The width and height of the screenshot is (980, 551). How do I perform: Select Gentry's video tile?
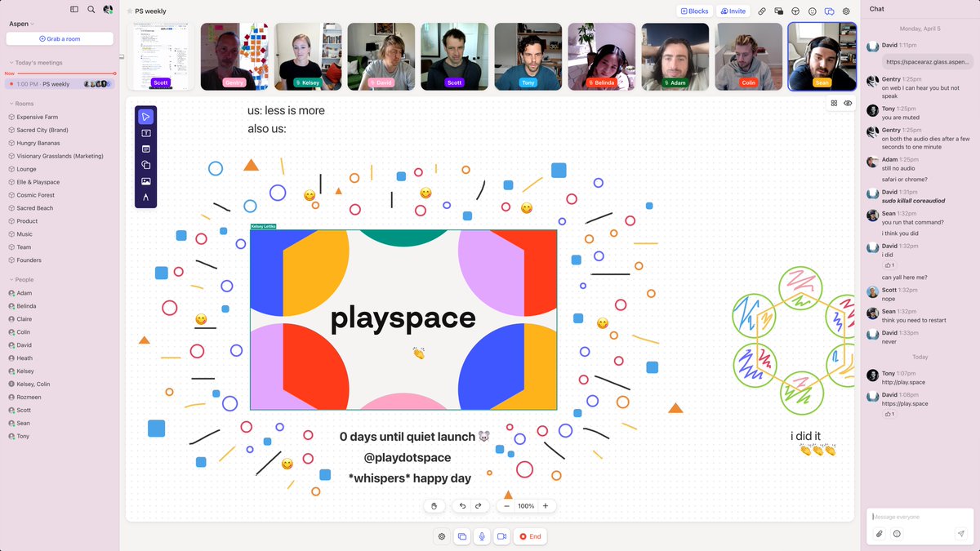pyautogui.click(x=234, y=56)
